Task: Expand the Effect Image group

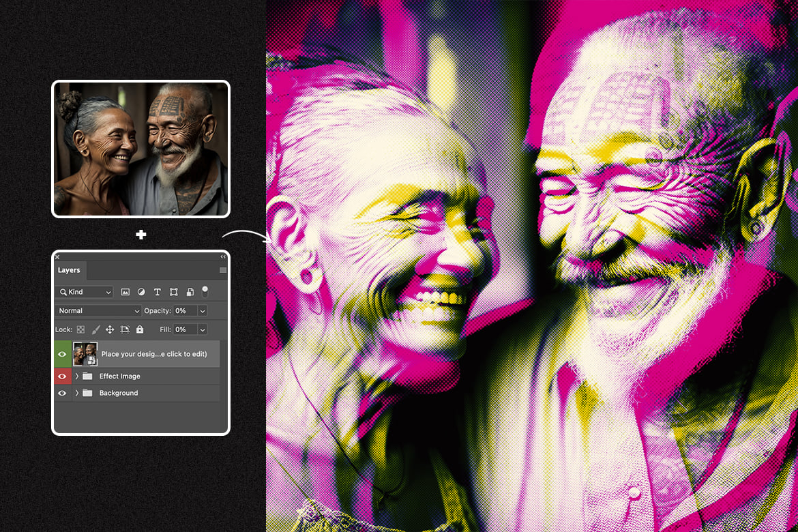Action: (x=77, y=376)
